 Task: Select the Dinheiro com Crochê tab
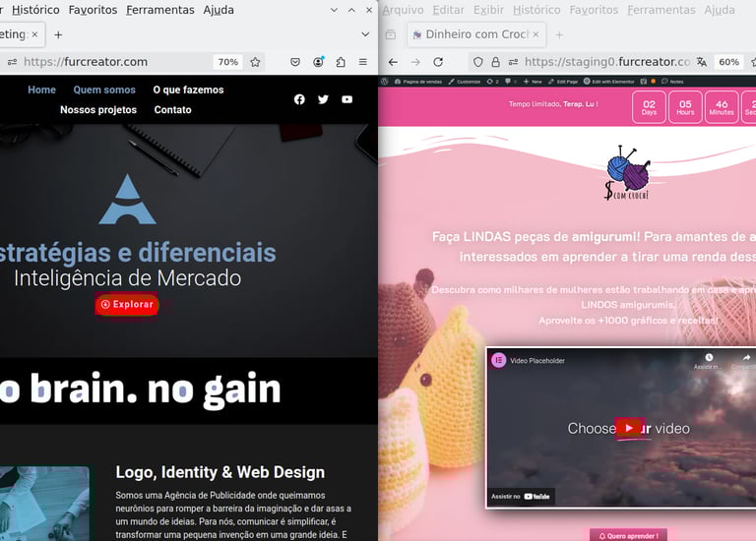pos(476,34)
